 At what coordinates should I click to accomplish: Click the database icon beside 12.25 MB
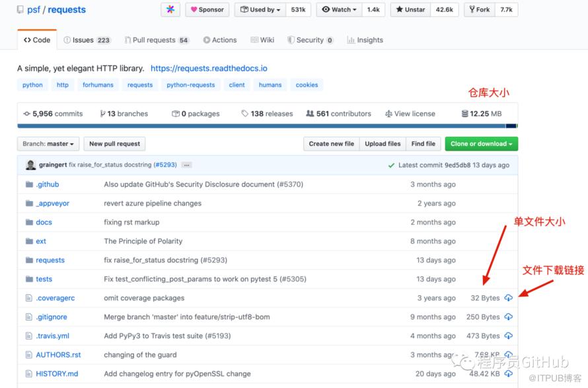coord(464,113)
